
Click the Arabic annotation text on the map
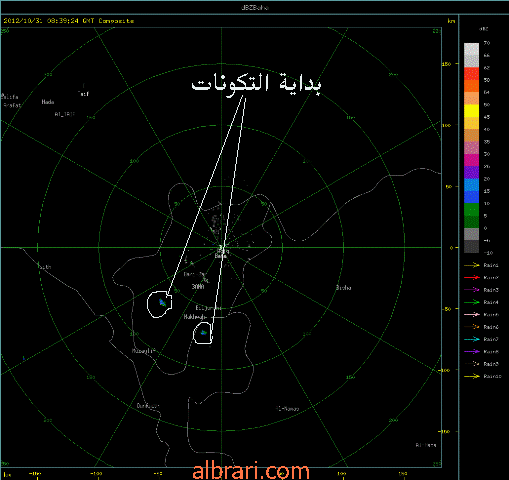coord(256,85)
